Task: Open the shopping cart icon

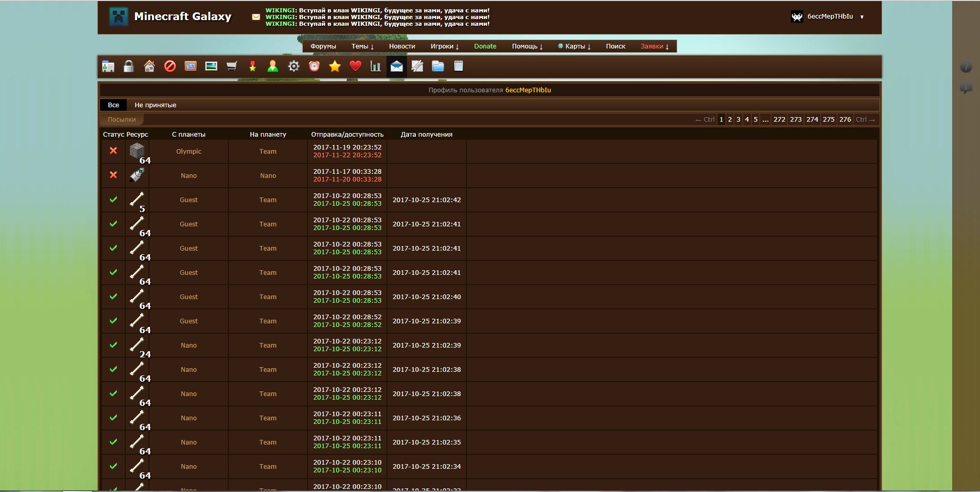Action: click(232, 67)
